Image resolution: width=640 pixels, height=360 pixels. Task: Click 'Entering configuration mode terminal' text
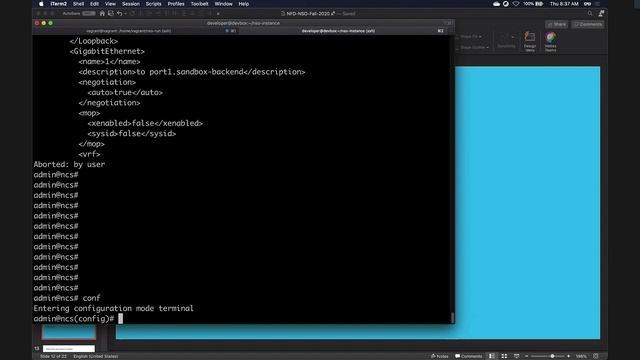113,309
